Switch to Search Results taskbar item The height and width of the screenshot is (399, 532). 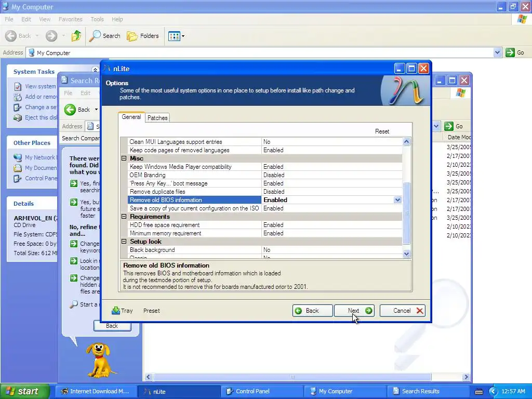pyautogui.click(x=428, y=391)
